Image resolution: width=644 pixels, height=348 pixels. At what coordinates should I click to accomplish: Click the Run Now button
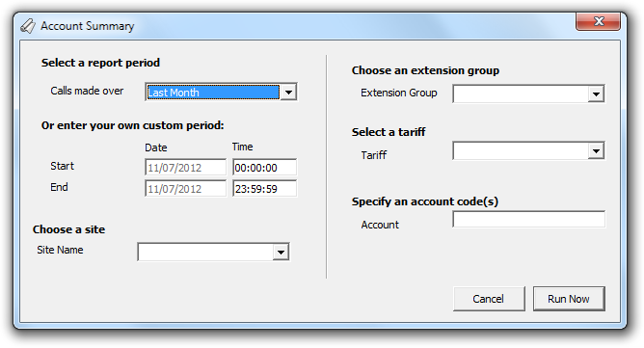click(x=569, y=299)
